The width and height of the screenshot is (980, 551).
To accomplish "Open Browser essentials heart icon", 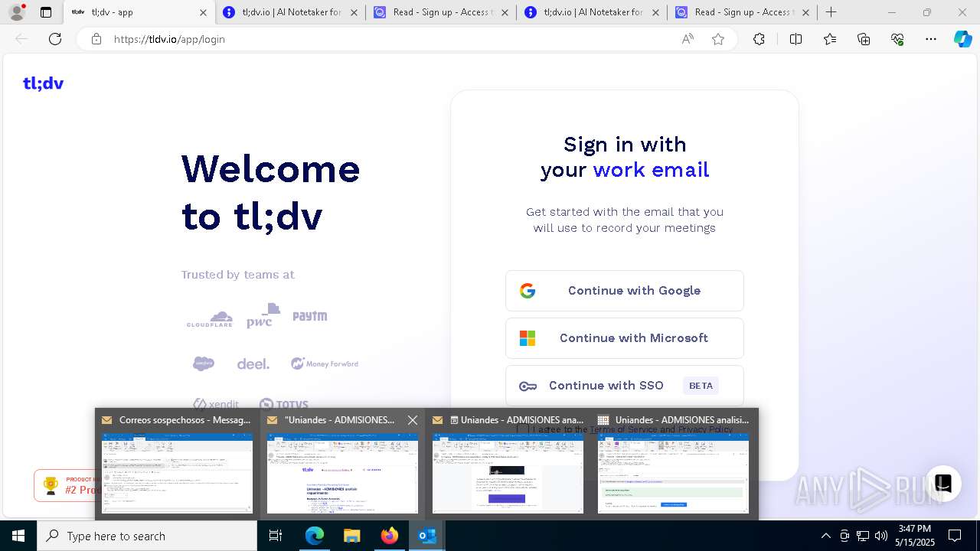I will tap(897, 39).
